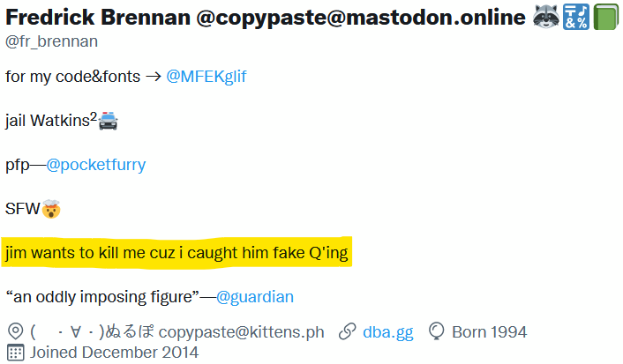The width and height of the screenshot is (623, 364).
Task: Click the yellow highlighted jim sentence
Action: pyautogui.click(x=176, y=253)
